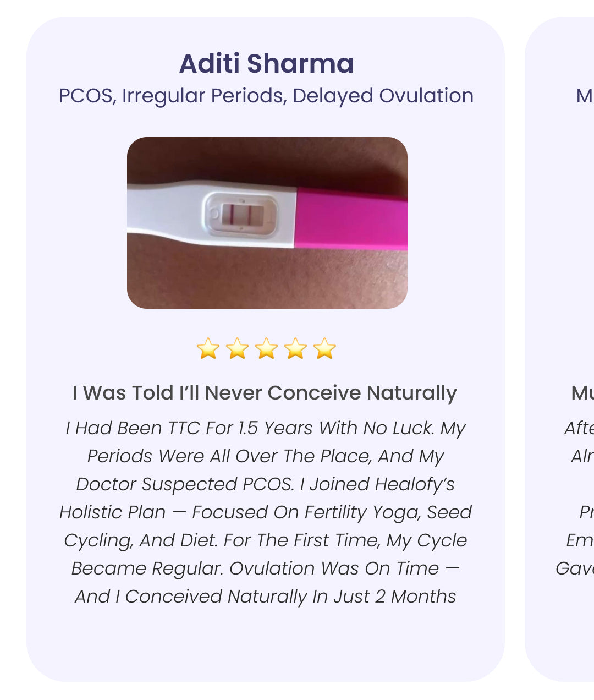Click the second rating star
The image size is (594, 700).
(x=238, y=348)
